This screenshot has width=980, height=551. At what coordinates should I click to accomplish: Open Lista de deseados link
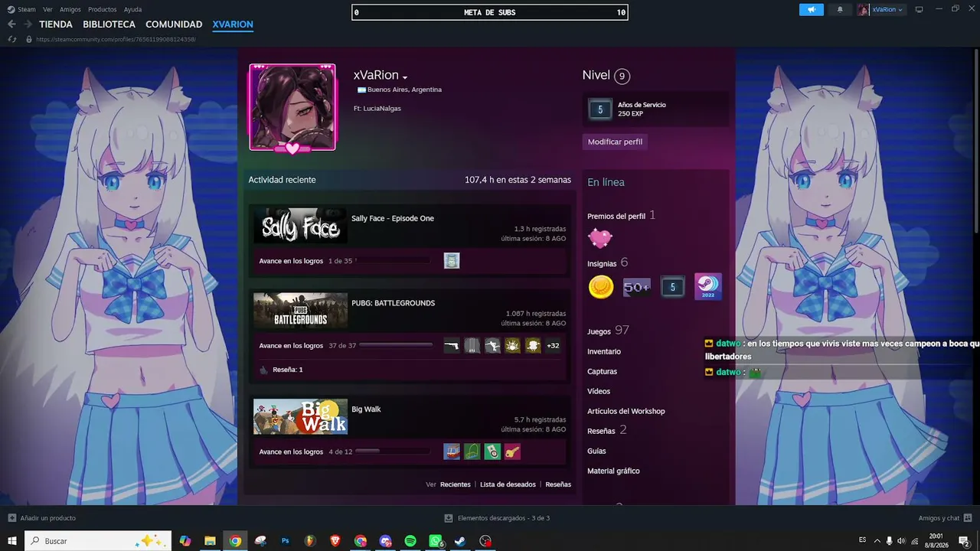pos(508,484)
